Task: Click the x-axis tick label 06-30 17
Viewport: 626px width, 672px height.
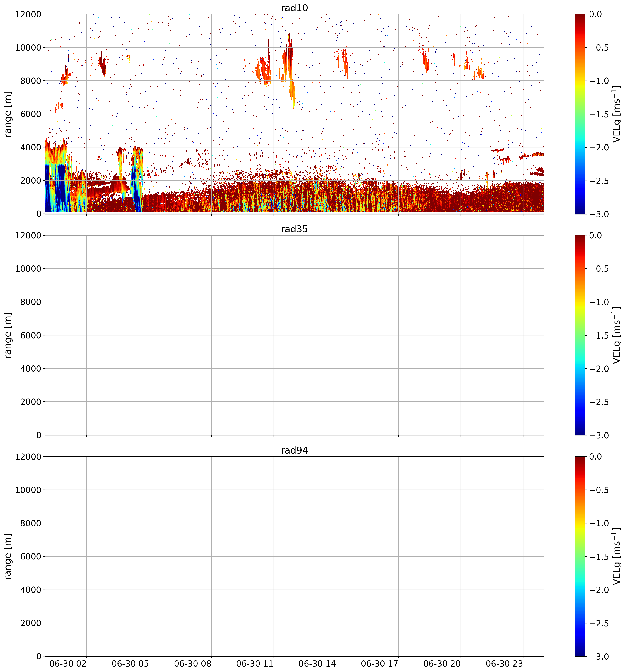Action: (x=380, y=664)
